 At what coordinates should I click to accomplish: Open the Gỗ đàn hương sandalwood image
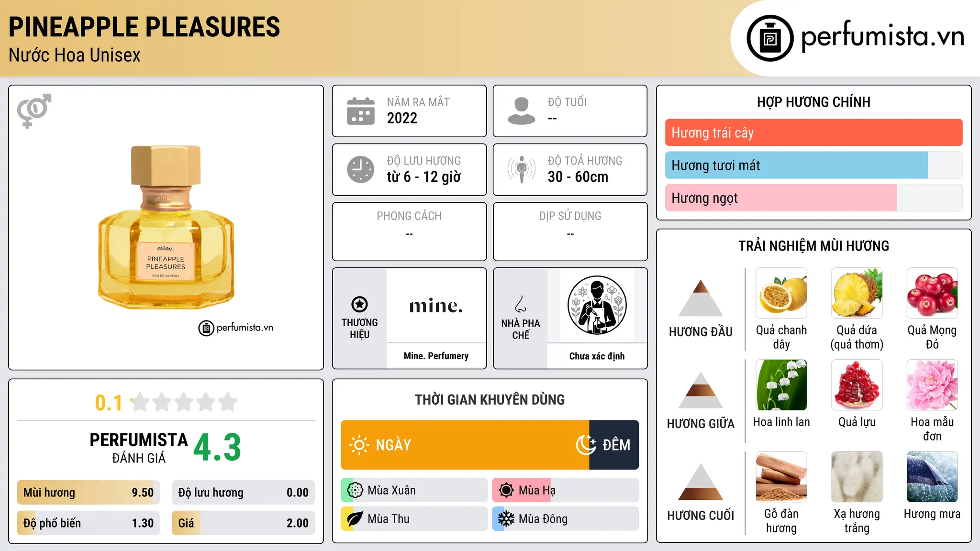coord(781,477)
